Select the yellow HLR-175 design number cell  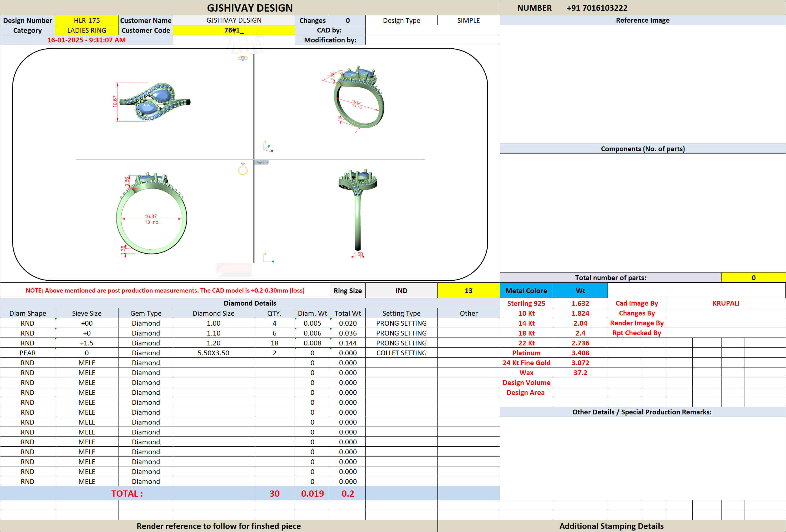pos(87,20)
